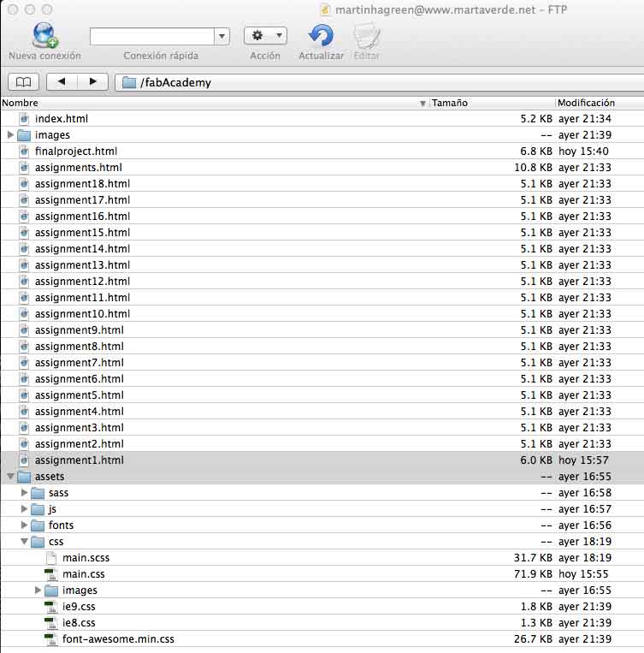Image resolution: width=644 pixels, height=653 pixels.
Task: Click the assignment18.html file icon
Action: click(24, 184)
